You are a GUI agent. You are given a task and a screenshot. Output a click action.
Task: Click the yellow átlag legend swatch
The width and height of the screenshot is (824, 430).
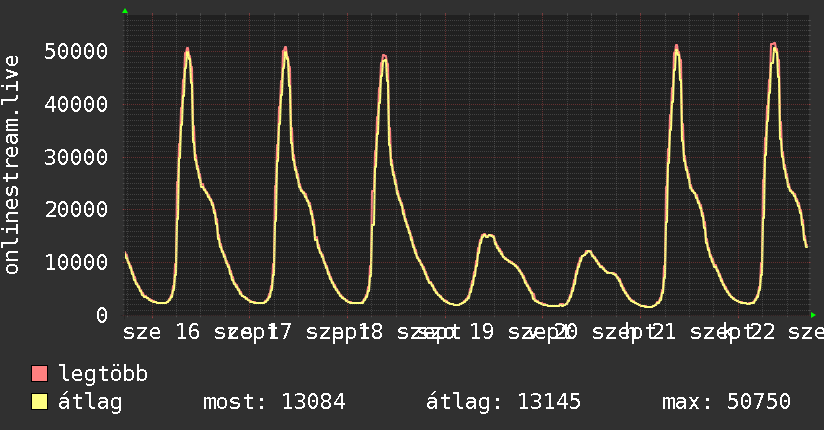point(39,402)
